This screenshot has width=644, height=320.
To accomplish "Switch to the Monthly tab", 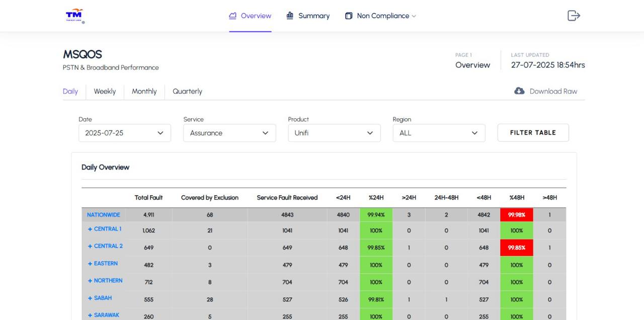I will point(144,92).
